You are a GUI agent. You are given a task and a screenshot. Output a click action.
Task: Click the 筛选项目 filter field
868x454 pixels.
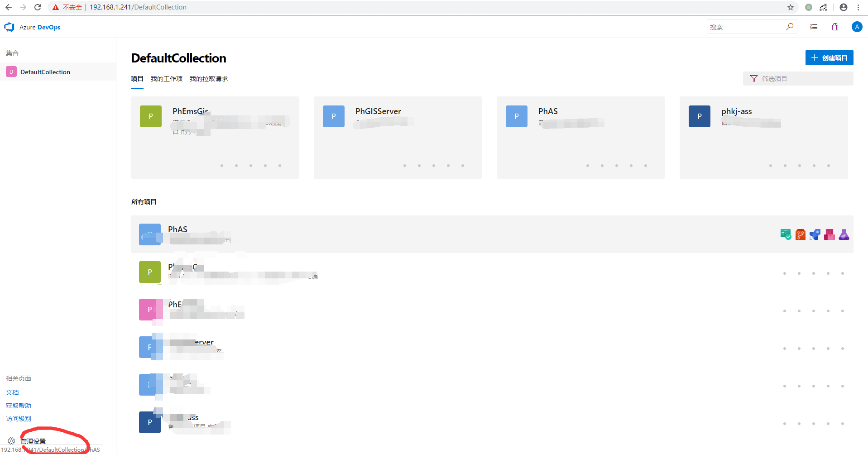[798, 79]
